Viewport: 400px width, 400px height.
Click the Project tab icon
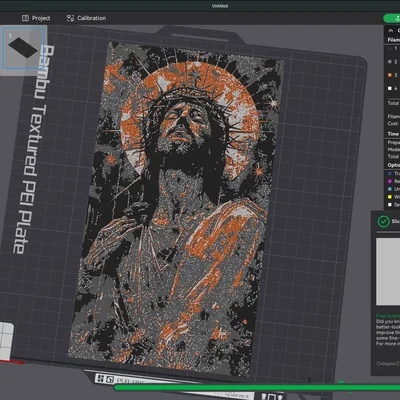pos(25,18)
